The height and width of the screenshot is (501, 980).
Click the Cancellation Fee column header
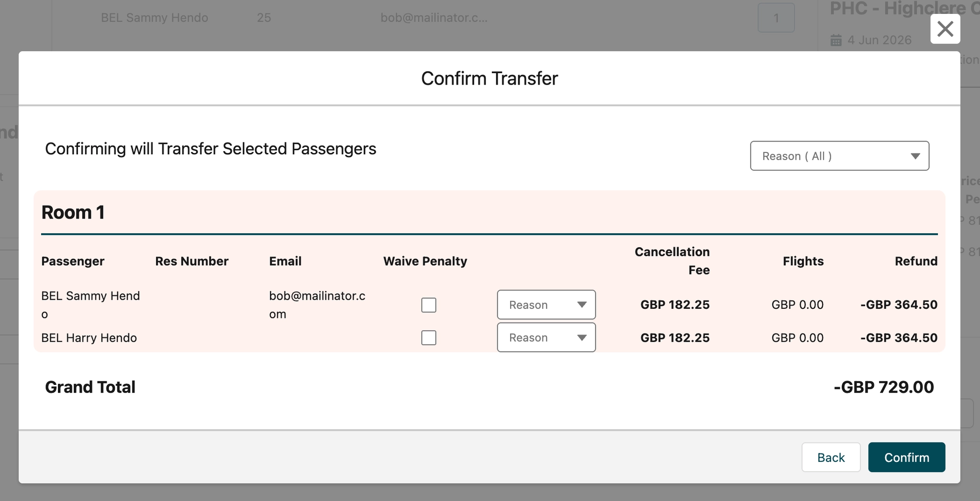672,261
